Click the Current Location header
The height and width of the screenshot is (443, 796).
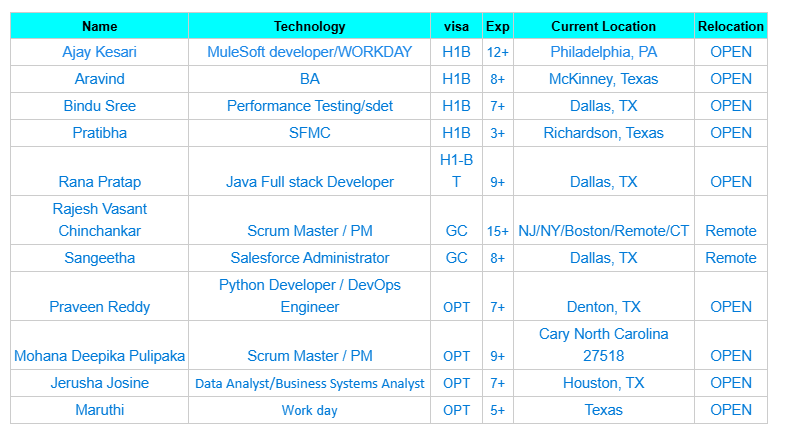[x=603, y=26]
